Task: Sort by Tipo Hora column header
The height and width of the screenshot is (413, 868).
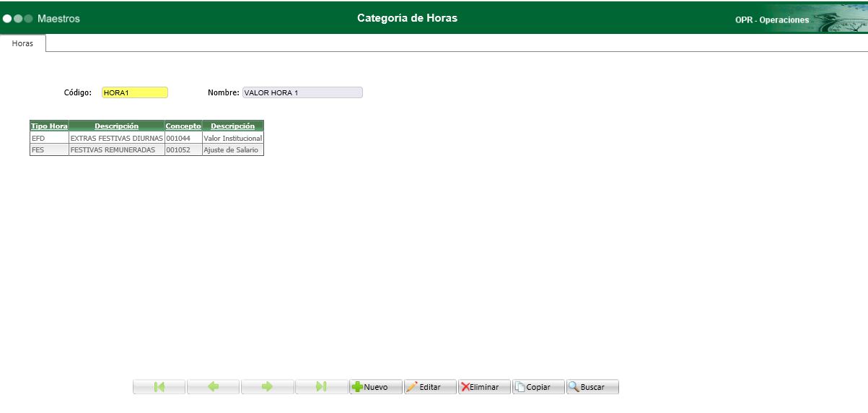Action: coord(49,126)
